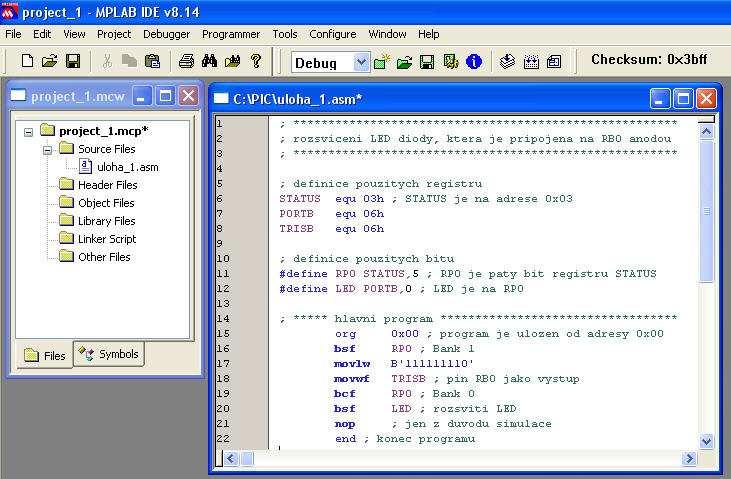Select the Library Files folder
Screen dimensions: 731x479
pos(107,221)
